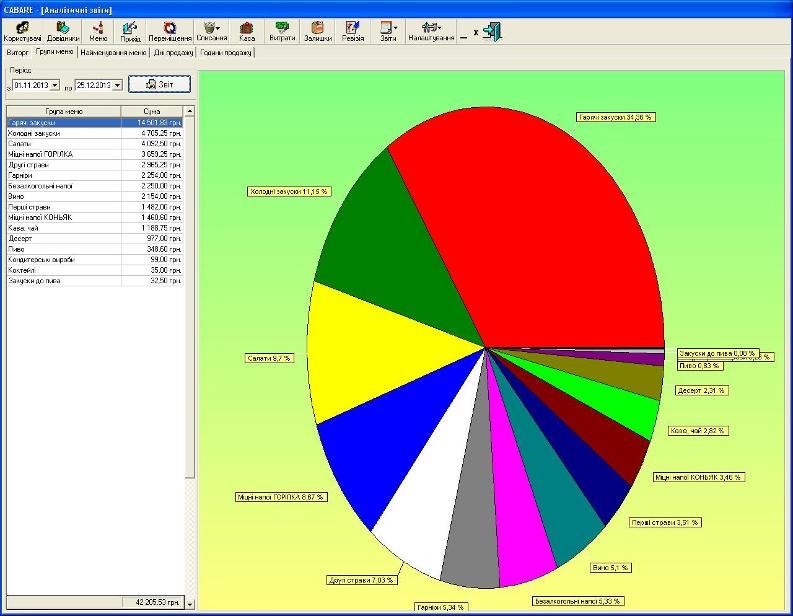
Task: Select the Міцні напої ГОРІЛКА row
Action: [x=95, y=154]
